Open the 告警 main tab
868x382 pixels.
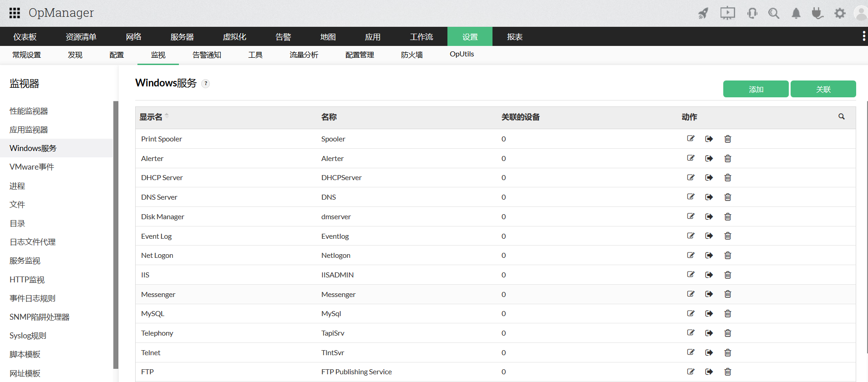[x=283, y=37]
